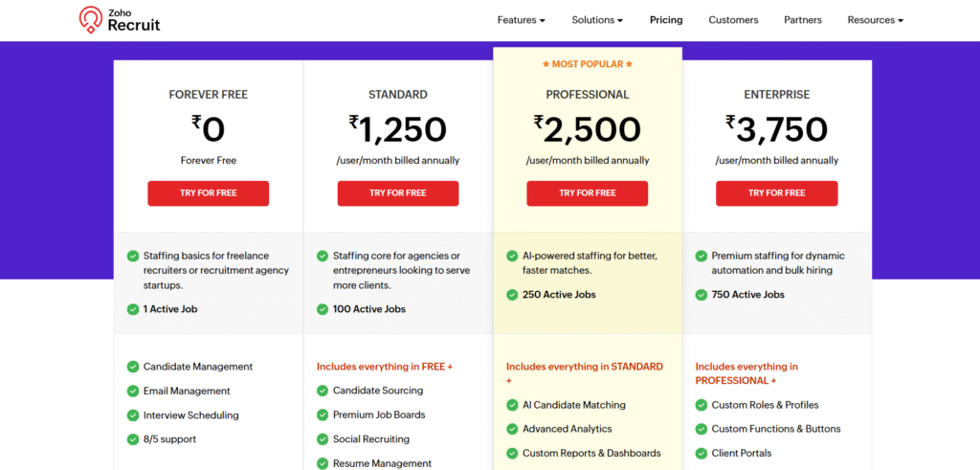Click the check icon beside Client Portals
This screenshot has height=470, width=980.
click(x=702, y=453)
